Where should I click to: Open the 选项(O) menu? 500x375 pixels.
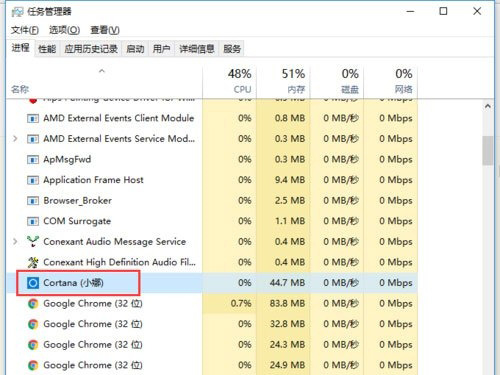(64, 30)
